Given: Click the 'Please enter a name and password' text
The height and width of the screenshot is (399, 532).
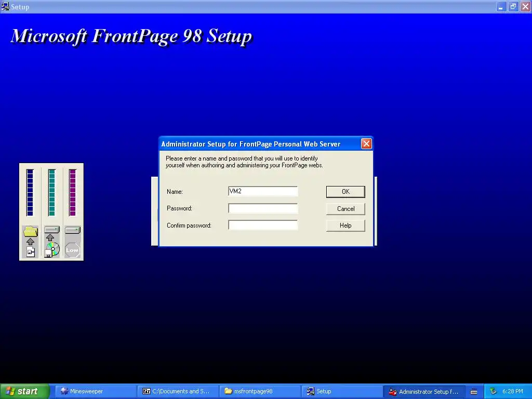Looking at the screenshot, I should (x=244, y=162).
